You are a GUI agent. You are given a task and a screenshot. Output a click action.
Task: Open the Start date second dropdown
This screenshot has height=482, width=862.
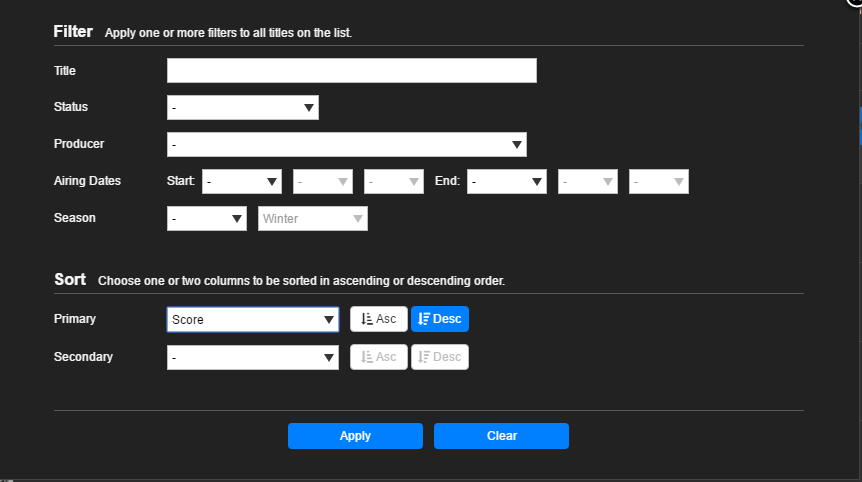pyautogui.click(x=323, y=182)
